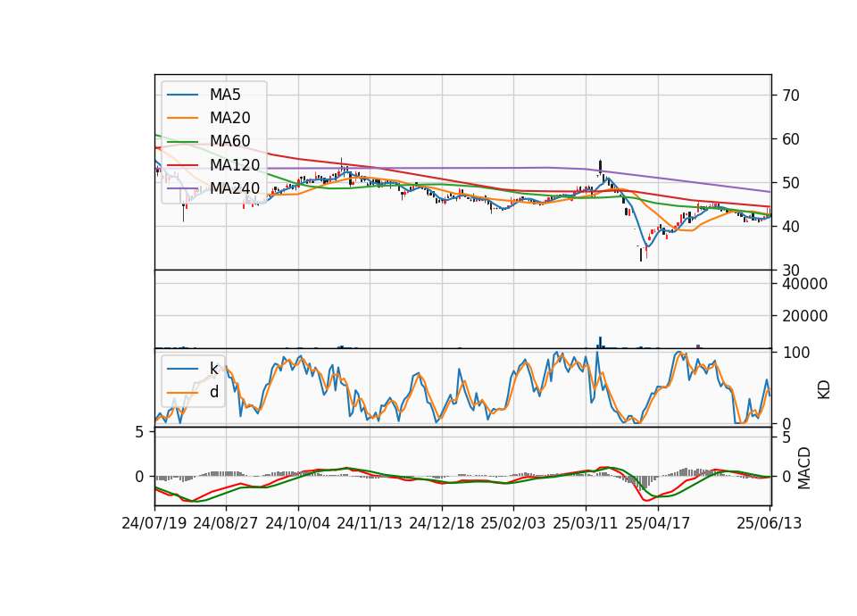The height and width of the screenshot is (616, 857).
Task: Click the price axis value 60
Action: tap(791, 139)
